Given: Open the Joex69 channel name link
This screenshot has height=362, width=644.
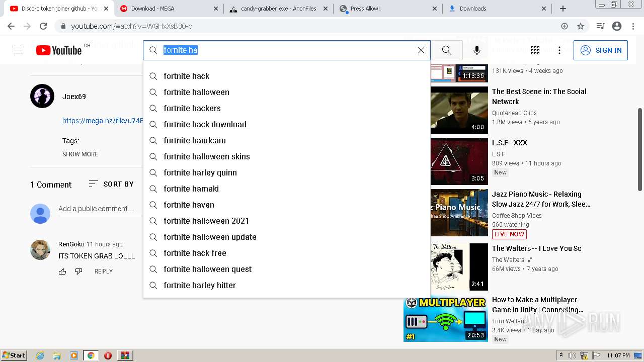Looking at the screenshot, I should click(74, 97).
